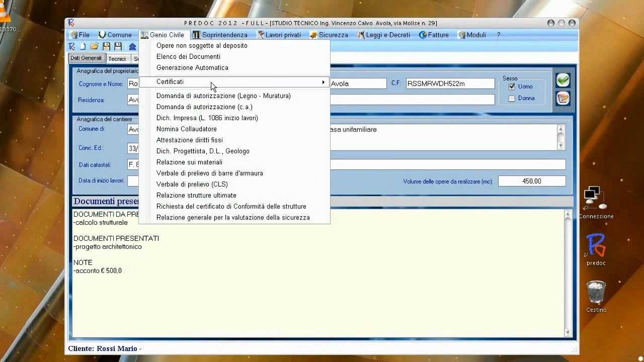Switch to the Dati Generali tab
This screenshot has width=644, height=362.
[x=87, y=58]
